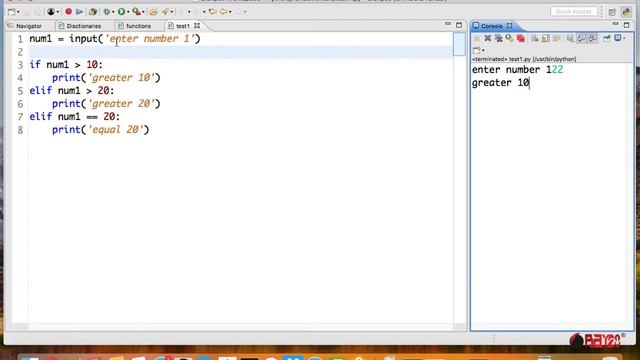Click the New file wizard icon
Viewport: 640px width, 360px height.
tap(11, 12)
